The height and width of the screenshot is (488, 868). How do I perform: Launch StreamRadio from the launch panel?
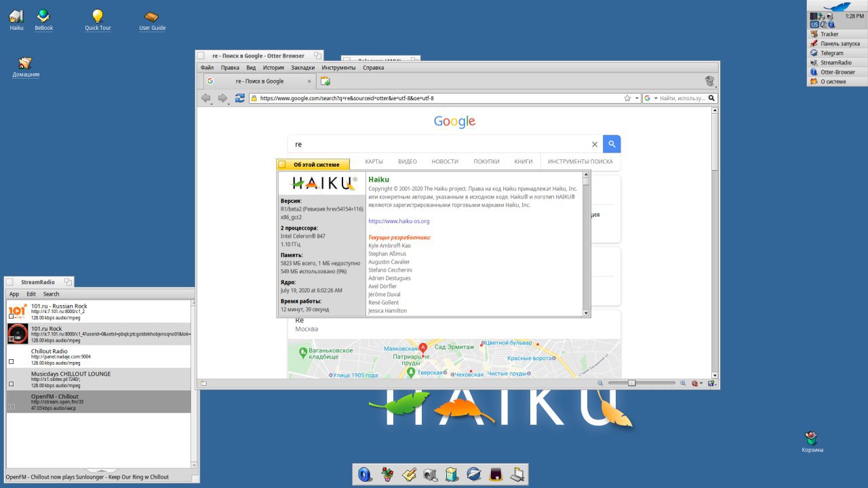pyautogui.click(x=431, y=474)
